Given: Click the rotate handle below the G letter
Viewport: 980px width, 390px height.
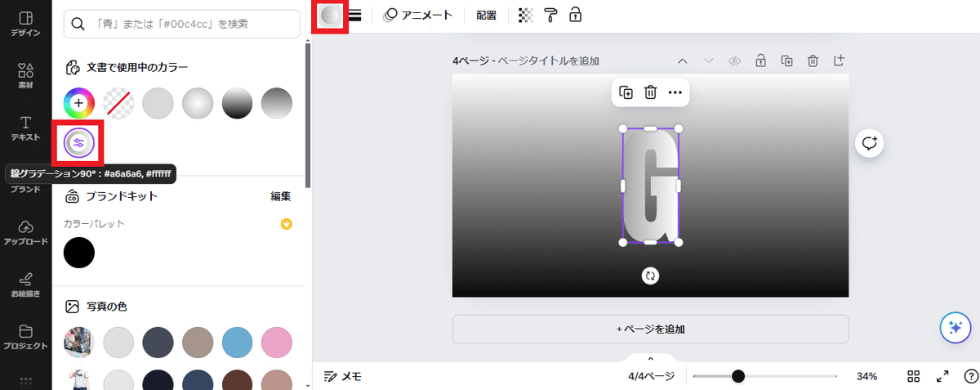Looking at the screenshot, I should point(651,276).
